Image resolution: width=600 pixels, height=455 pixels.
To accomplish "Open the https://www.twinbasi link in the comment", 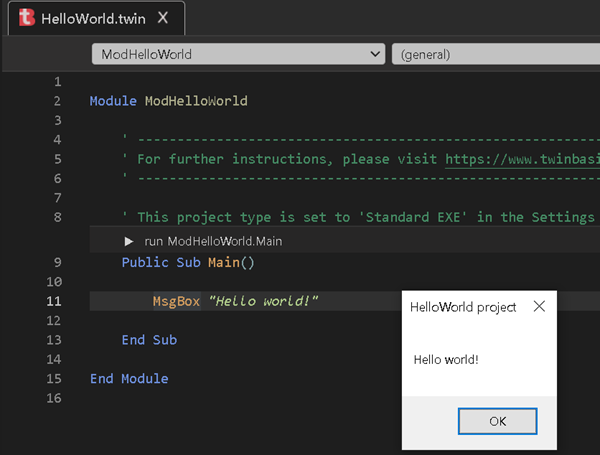I will pyautogui.click(x=522, y=159).
